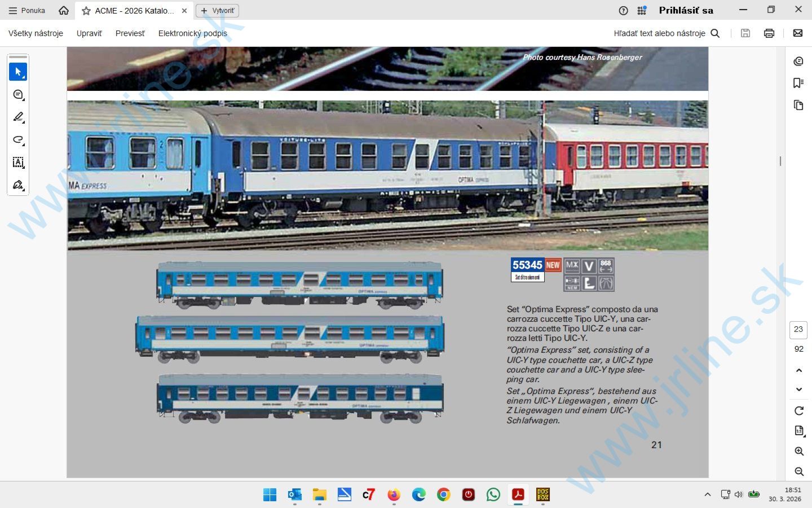
Task: Click the Hľadať text alebo nástroje search field
Action: (x=665, y=33)
